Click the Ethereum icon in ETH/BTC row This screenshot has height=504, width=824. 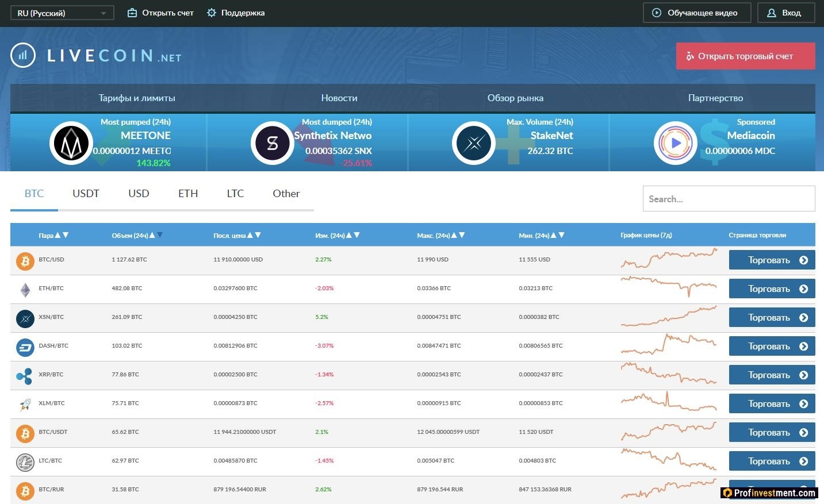coord(25,290)
